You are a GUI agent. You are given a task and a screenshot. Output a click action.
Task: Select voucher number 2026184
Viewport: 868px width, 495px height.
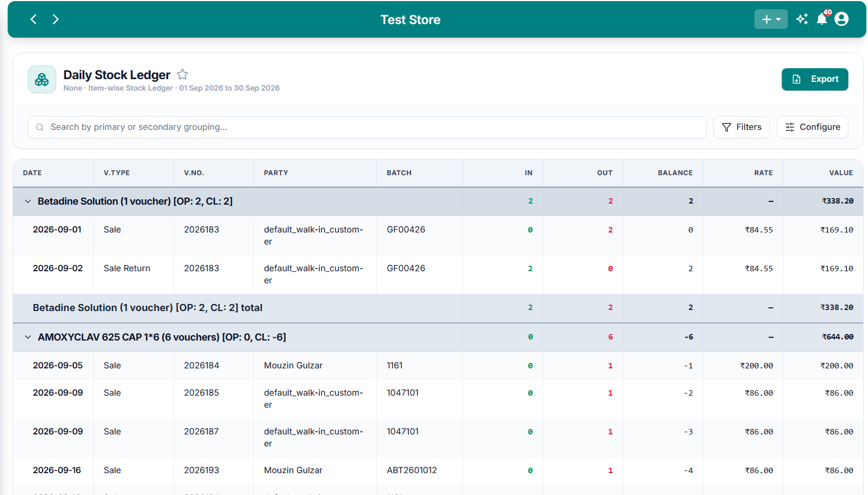click(201, 366)
